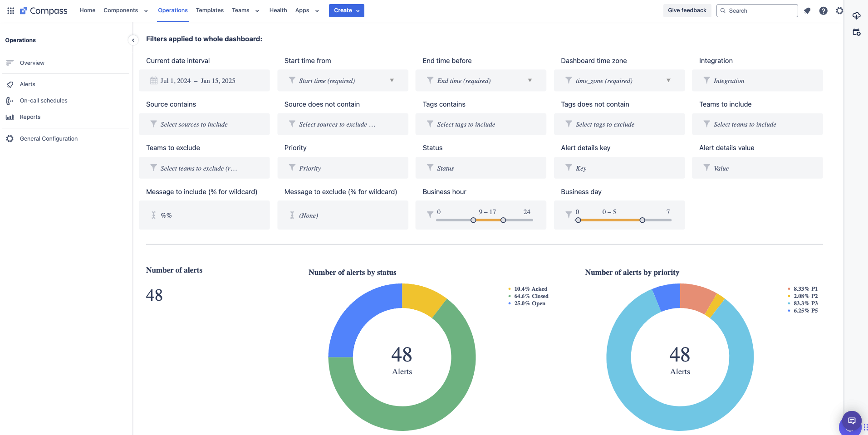
Task: Click the Business hour upper slider handle
Action: click(x=503, y=220)
